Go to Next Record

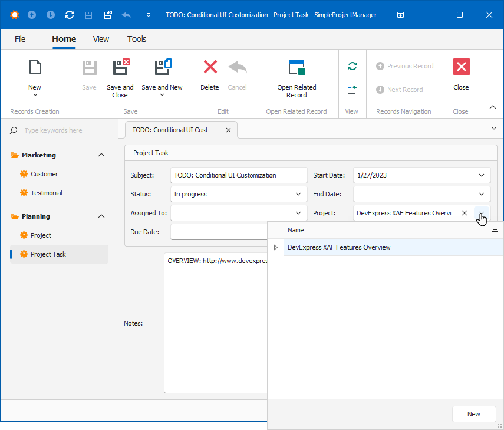tap(400, 90)
